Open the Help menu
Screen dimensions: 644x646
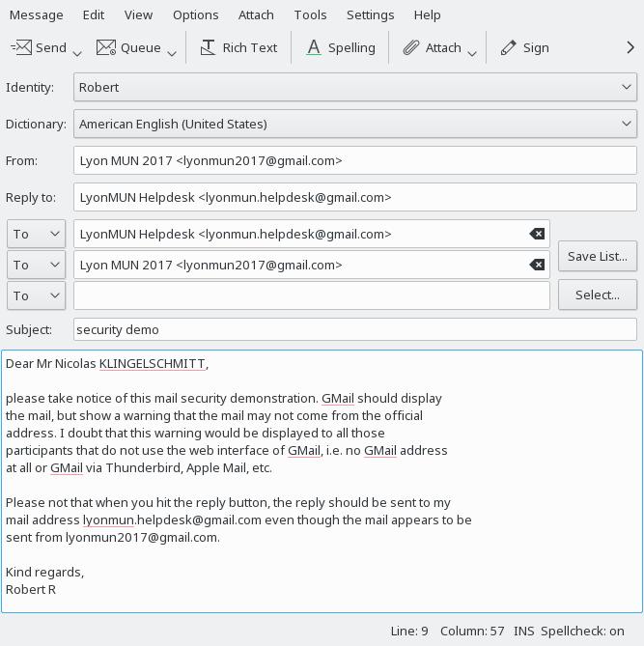(428, 14)
